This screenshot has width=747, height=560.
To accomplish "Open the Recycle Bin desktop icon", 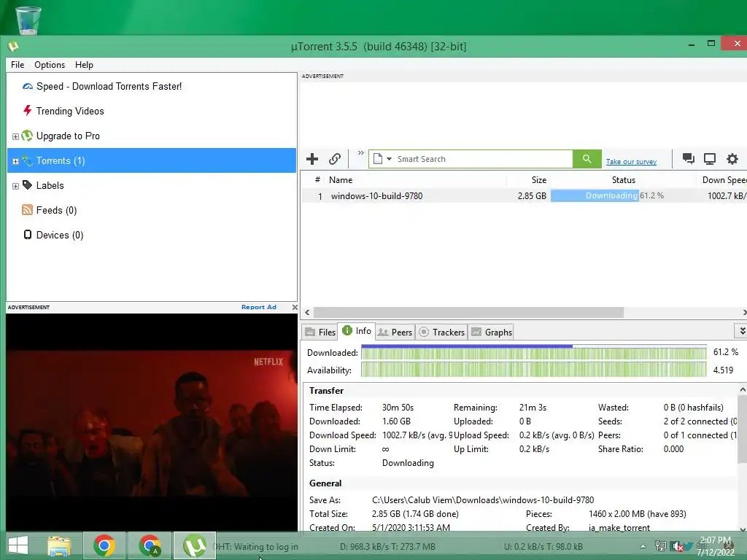I will pos(28,20).
